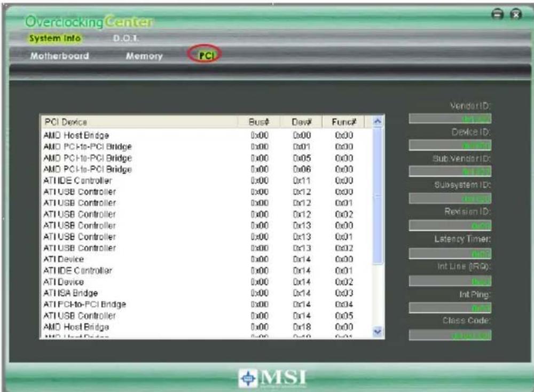Click the Latency Timer value field

click(x=450, y=253)
